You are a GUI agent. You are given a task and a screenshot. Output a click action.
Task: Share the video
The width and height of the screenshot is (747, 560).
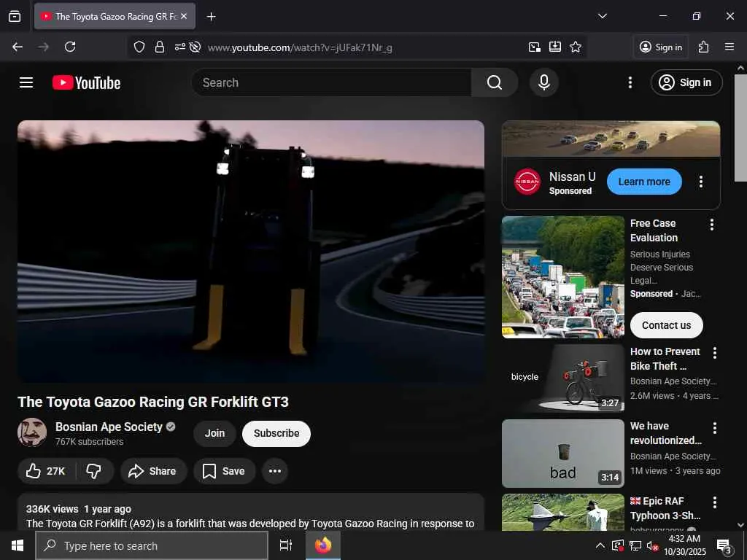click(x=153, y=471)
